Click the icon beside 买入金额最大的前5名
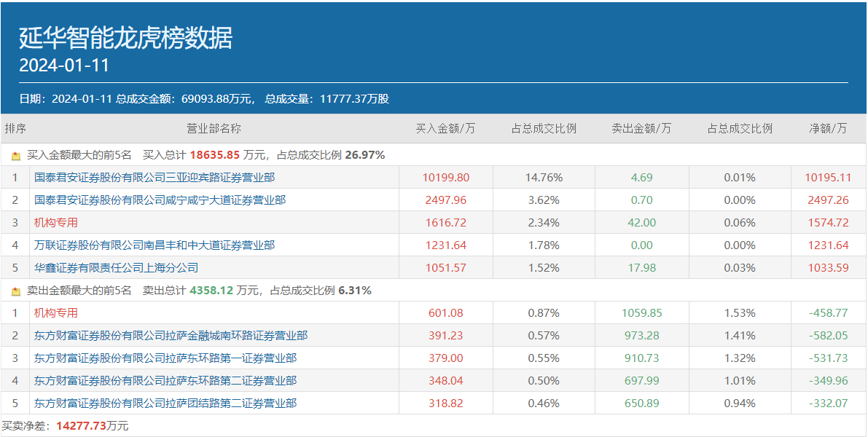This screenshot has height=437, width=868. click(x=16, y=156)
